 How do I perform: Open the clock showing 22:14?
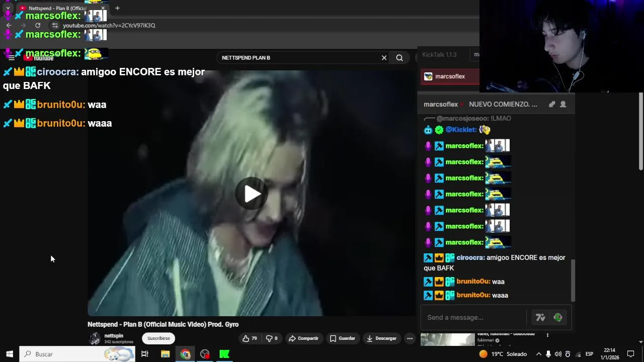(x=609, y=354)
